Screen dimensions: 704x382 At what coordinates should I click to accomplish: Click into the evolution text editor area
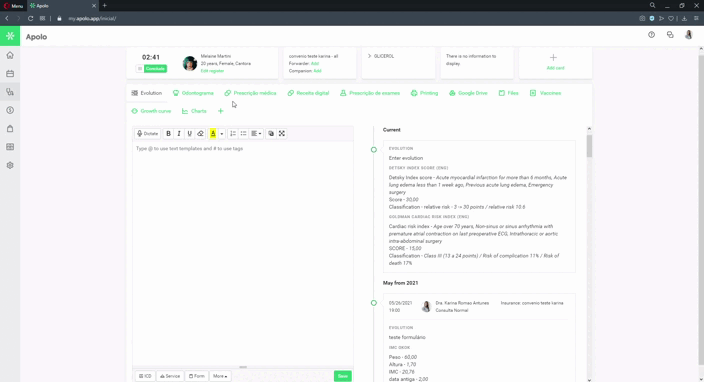[243, 254]
